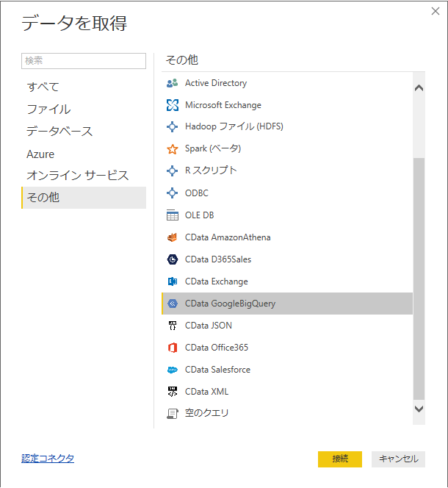Image resolution: width=448 pixels, height=488 pixels.
Task: Click the CData Exchange icon
Action: pos(173,281)
